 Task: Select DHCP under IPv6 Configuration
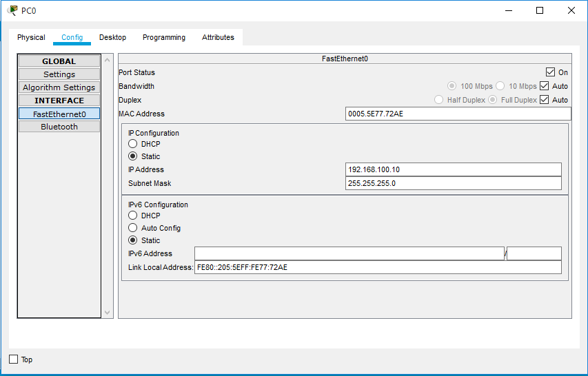133,216
